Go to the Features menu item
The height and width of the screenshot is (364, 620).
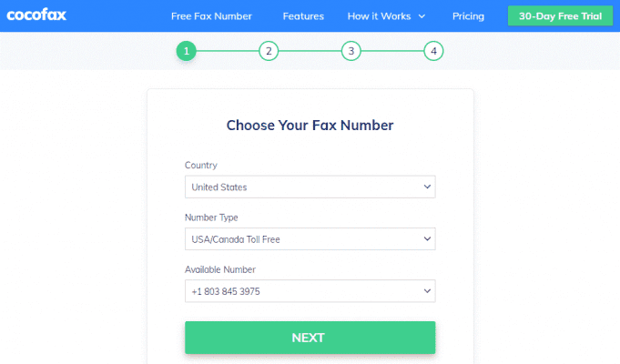point(303,16)
